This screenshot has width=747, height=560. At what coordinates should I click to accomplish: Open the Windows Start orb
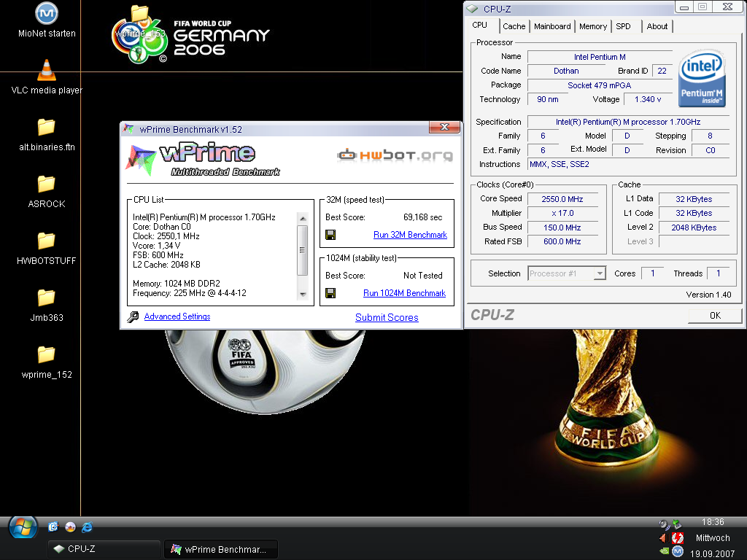[x=23, y=528]
